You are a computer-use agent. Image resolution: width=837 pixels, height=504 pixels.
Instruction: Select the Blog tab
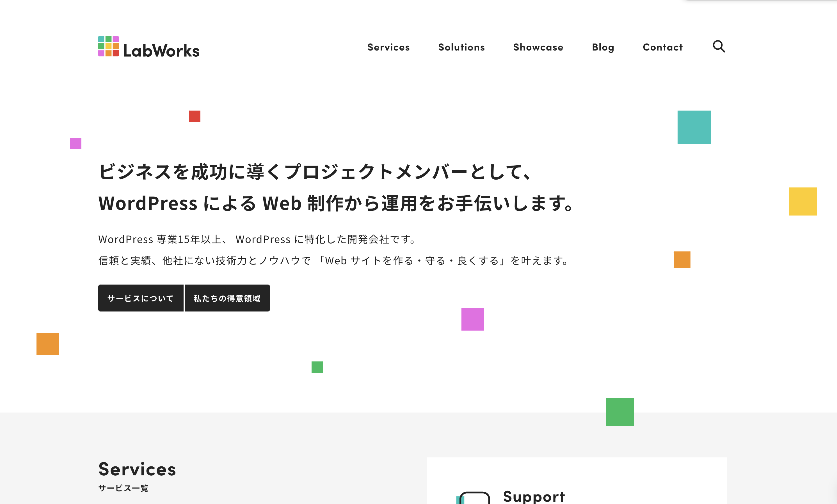603,46
